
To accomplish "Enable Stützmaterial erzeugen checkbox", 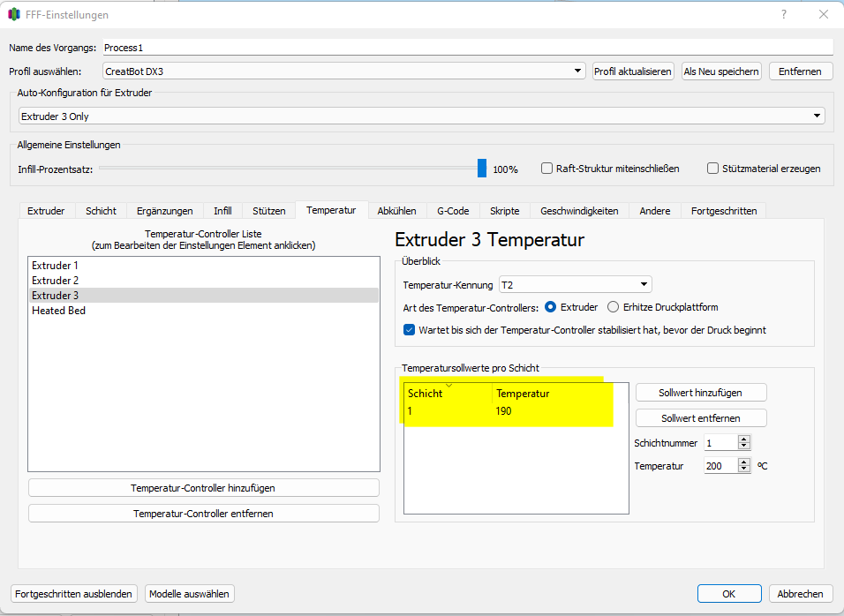I will pyautogui.click(x=712, y=169).
